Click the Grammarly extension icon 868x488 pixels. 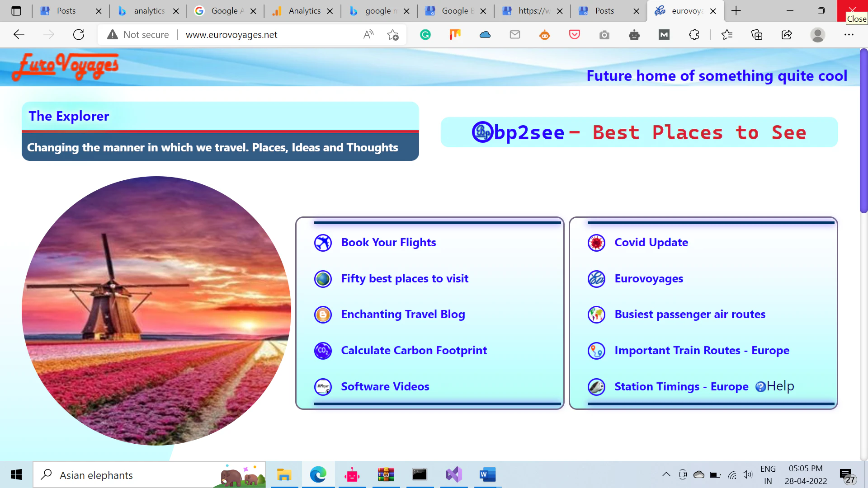click(425, 35)
